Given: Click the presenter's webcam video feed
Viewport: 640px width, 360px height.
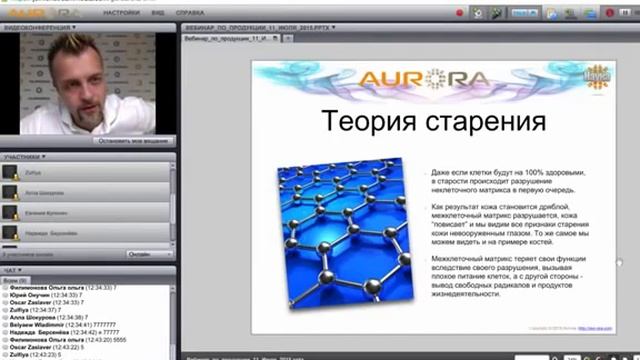Looking at the screenshot, I should click(87, 84).
